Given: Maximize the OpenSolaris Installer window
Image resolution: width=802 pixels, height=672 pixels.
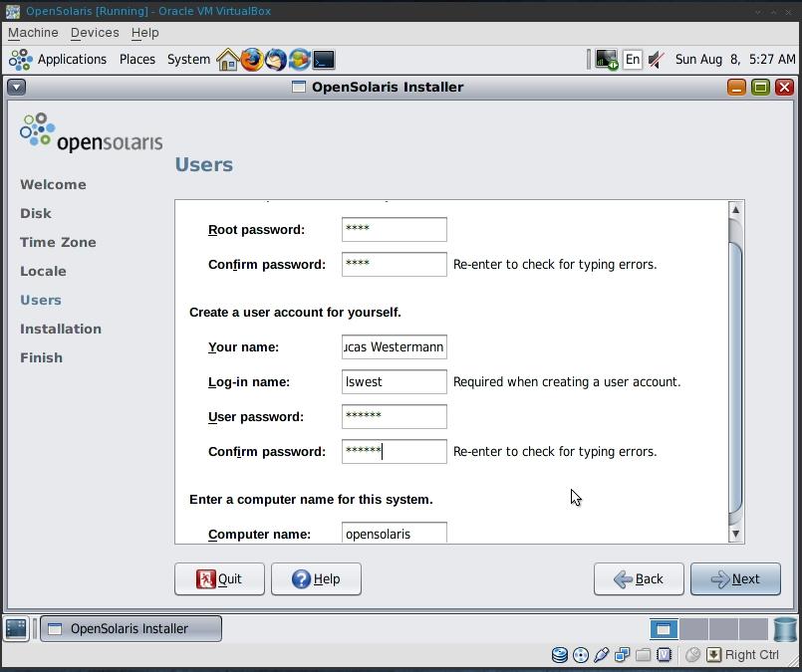Looking at the screenshot, I should point(760,88).
